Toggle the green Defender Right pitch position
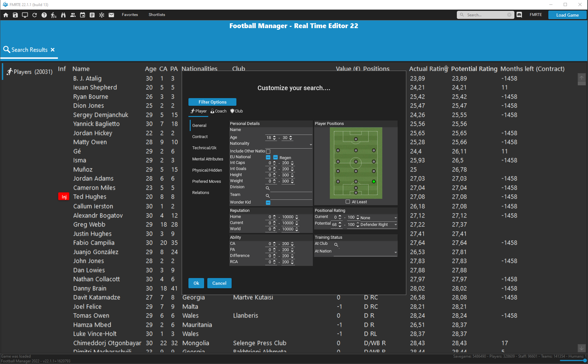 click(374, 182)
